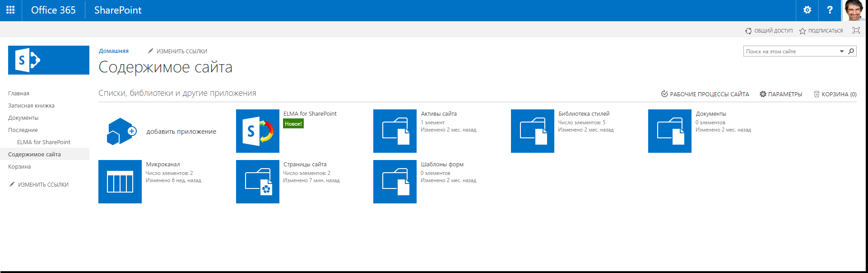Open the ПАРАМЕТРЫ site settings link
The width and height of the screenshot is (868, 273).
781,94
